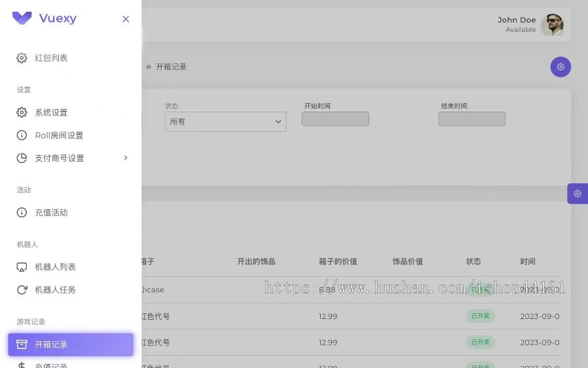Click the info icon beside Roll房间设置

pyautogui.click(x=22, y=135)
